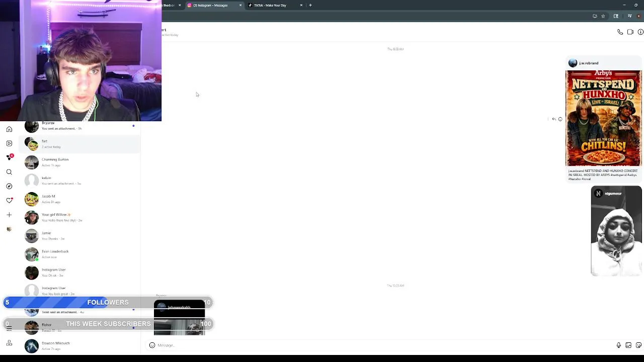Open Jacob M's profile picture
Image resolution: width=644 pixels, height=362 pixels.
(32, 199)
